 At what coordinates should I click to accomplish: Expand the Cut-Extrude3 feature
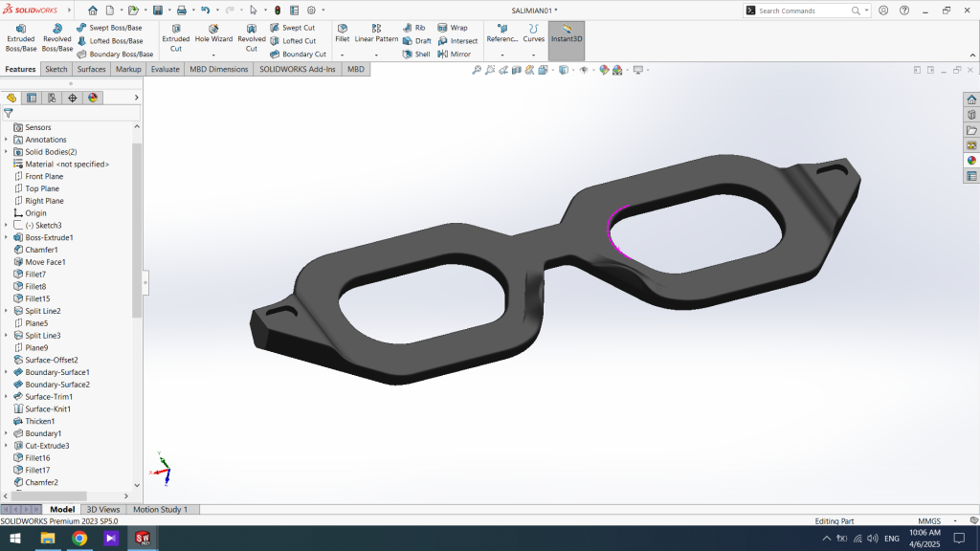click(7, 446)
